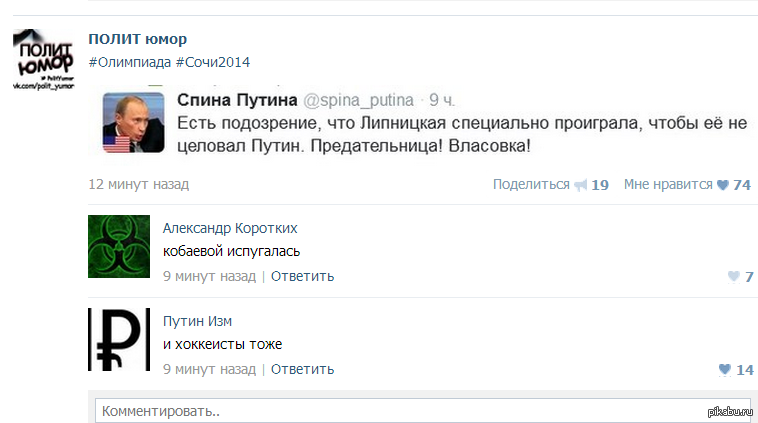Click the Мне нравится text
The image size is (758, 423).
coord(668,185)
